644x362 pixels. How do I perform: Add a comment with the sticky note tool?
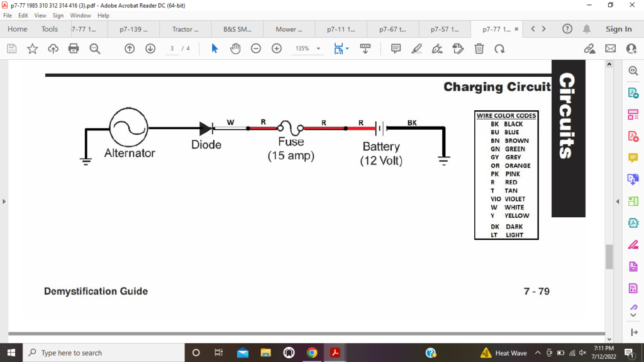[396, 48]
